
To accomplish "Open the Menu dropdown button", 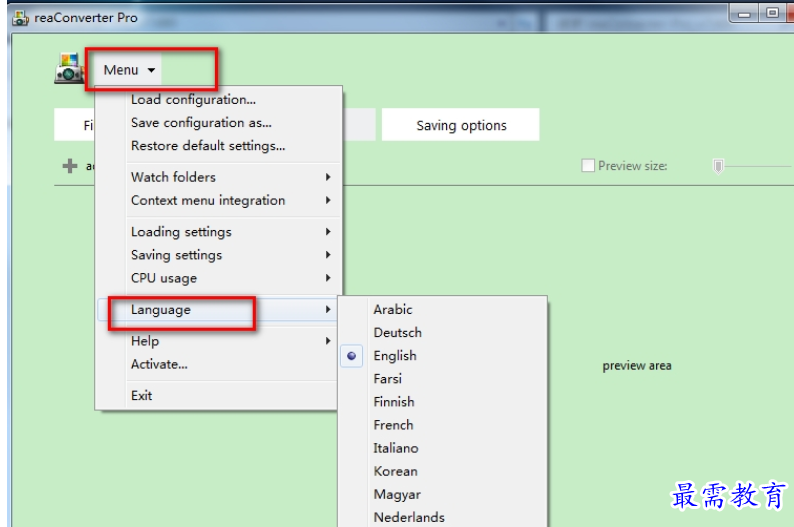I will [129, 70].
